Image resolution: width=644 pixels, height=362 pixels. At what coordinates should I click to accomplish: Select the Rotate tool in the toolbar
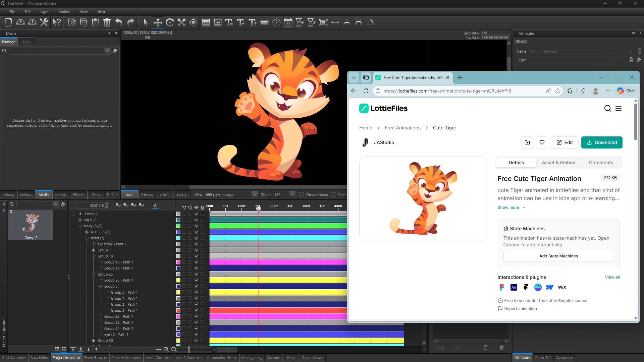pos(170,22)
